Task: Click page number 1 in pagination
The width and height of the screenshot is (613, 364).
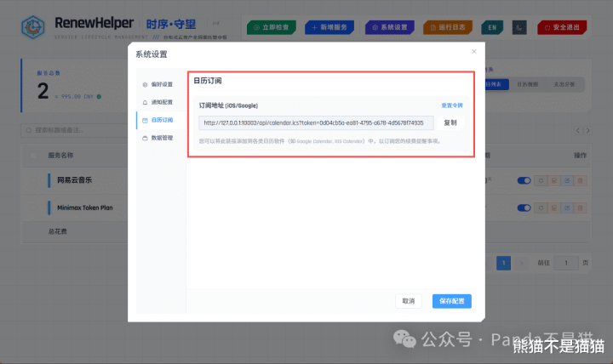Action: point(503,263)
